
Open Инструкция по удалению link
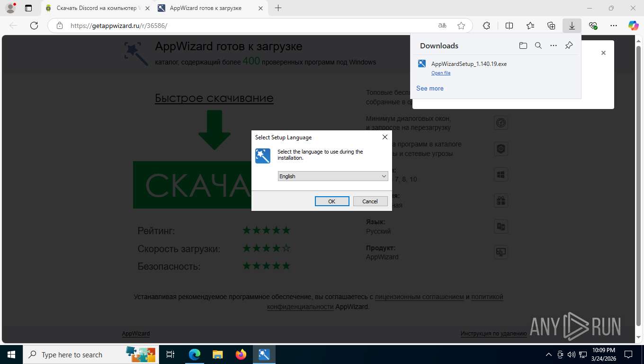point(494,334)
